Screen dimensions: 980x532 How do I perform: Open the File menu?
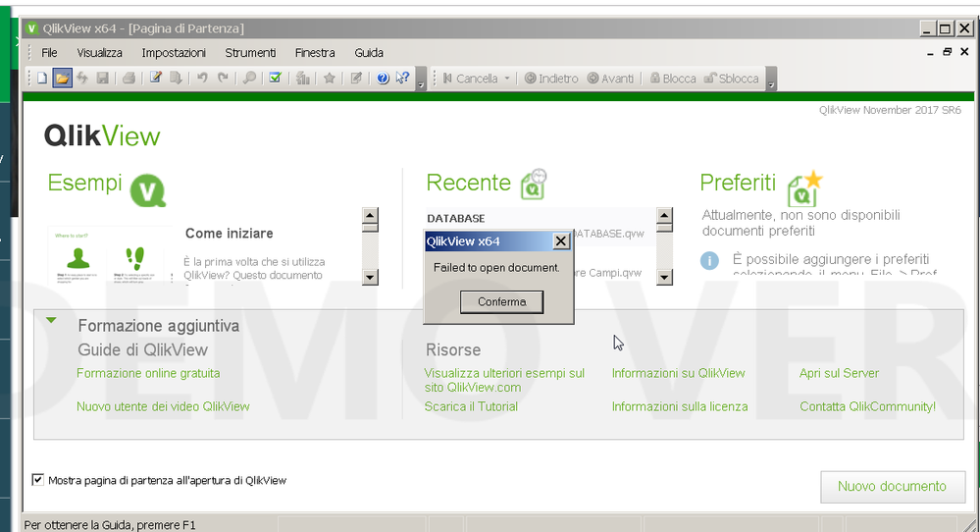point(49,53)
